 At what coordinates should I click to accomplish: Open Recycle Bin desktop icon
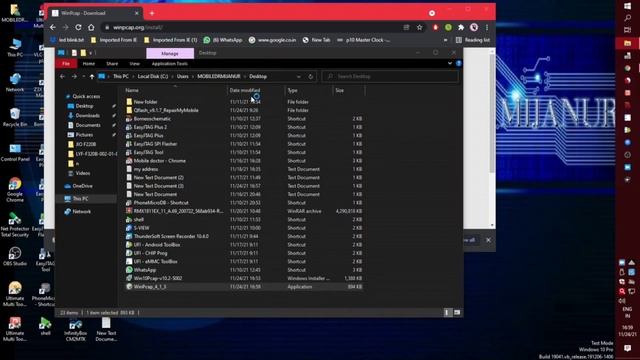pos(15,117)
